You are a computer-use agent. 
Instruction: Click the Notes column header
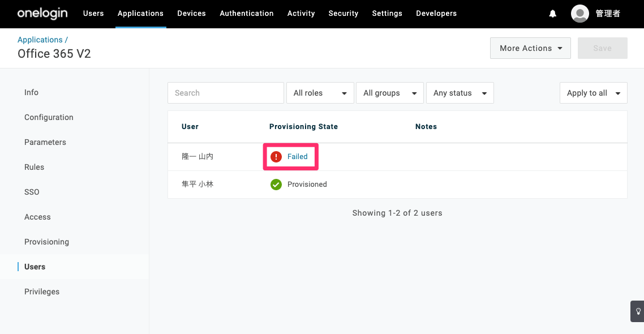coord(426,127)
